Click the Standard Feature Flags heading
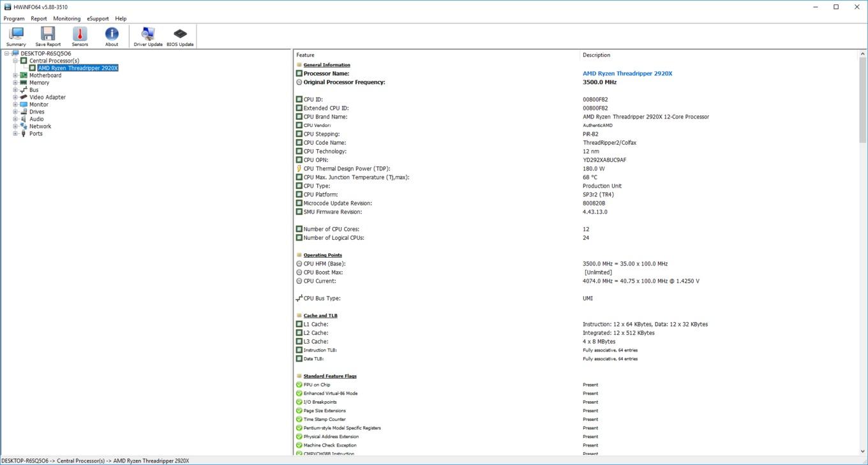 (x=330, y=376)
